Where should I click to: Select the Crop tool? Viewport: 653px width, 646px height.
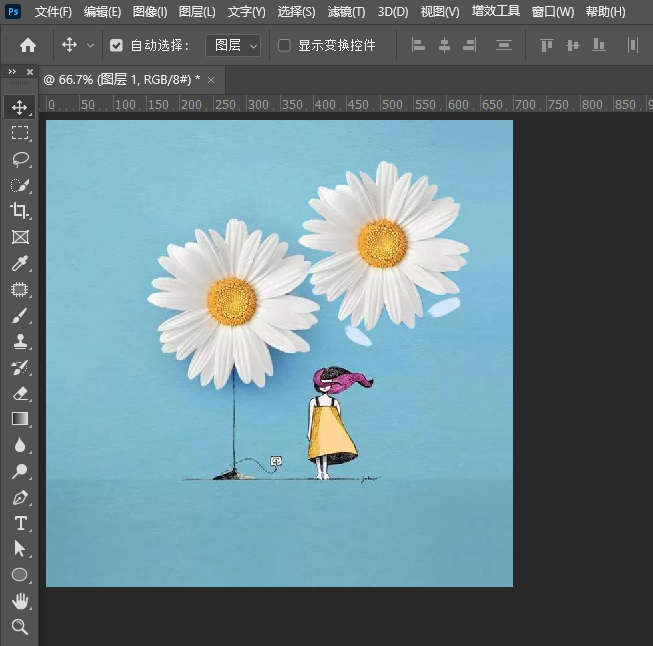[19, 211]
